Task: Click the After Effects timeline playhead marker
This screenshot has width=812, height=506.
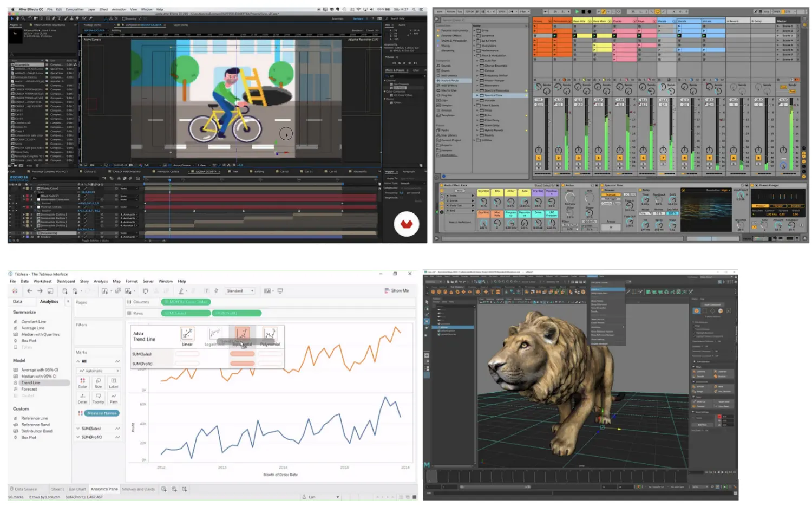Action: pos(169,179)
